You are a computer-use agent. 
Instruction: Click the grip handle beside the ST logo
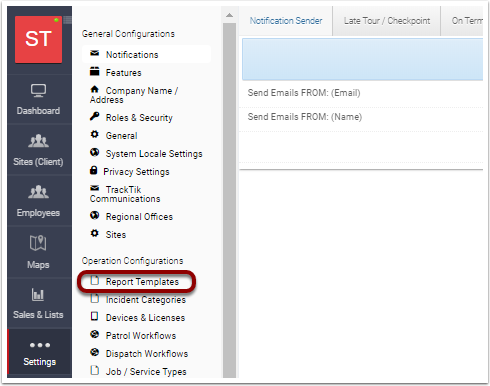pyautogui.click(x=67, y=20)
